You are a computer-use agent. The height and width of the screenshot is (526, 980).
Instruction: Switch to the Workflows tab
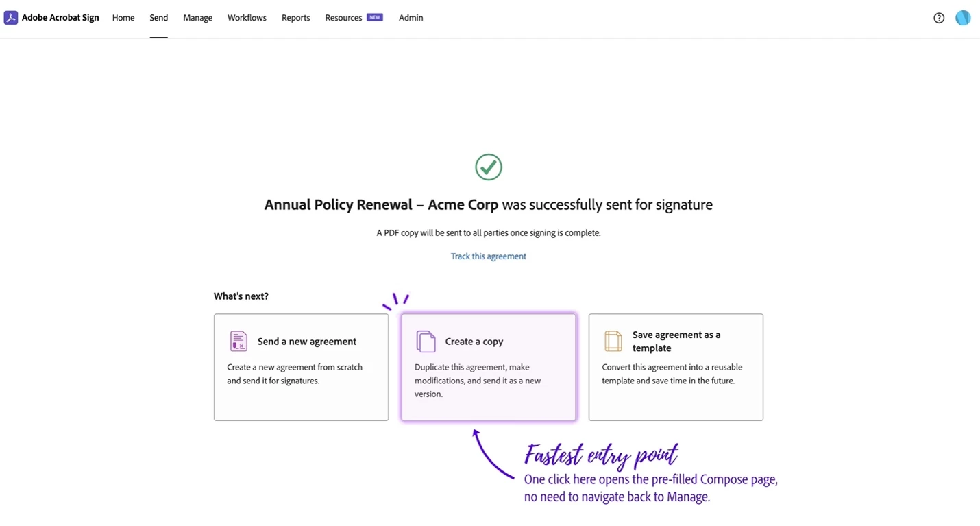[247, 18]
